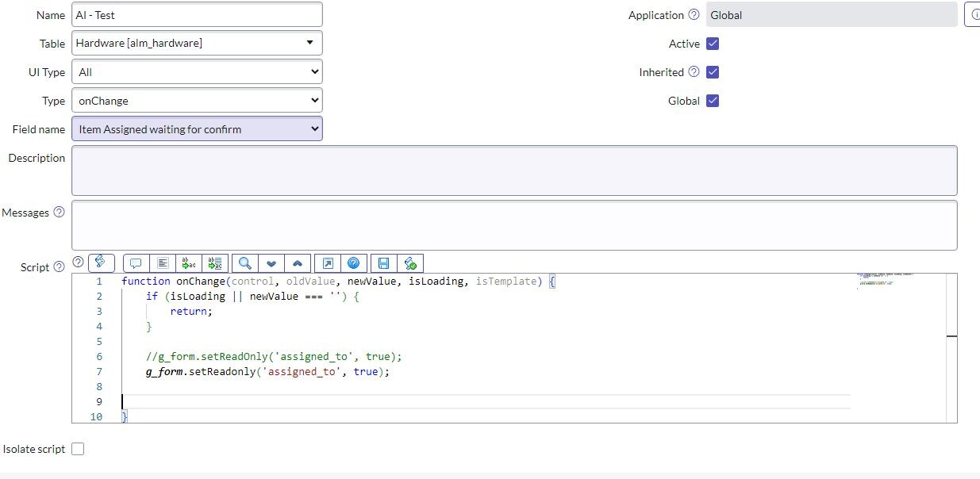980x479 pixels.
Task: Uncheck the Active checkbox
Action: [x=713, y=44]
